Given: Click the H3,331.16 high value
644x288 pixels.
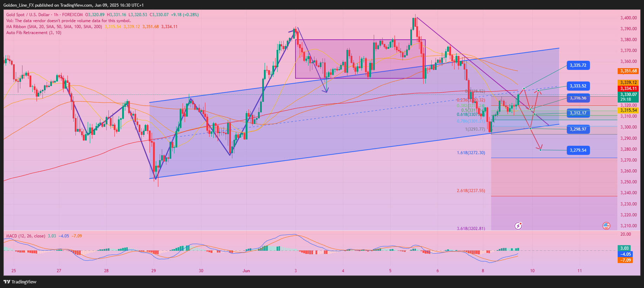Looking at the screenshot, I should [117, 15].
